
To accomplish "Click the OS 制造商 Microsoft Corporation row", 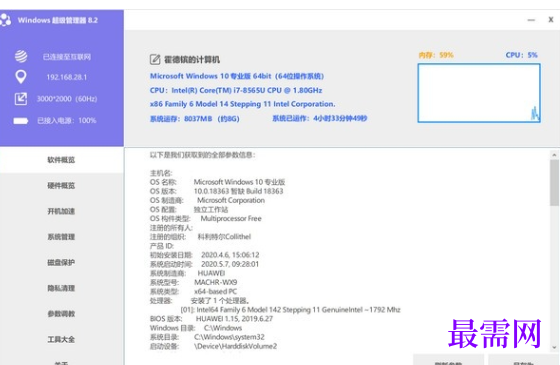I will pyautogui.click(x=207, y=200).
